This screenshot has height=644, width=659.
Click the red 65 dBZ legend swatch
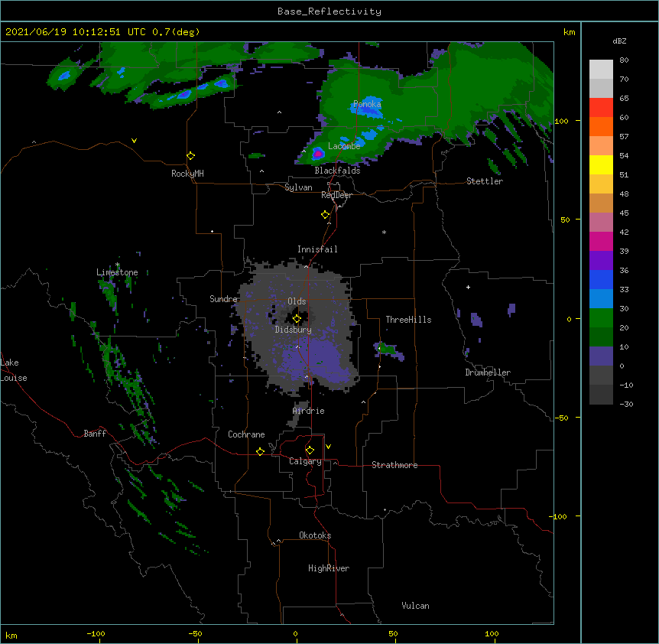click(601, 108)
